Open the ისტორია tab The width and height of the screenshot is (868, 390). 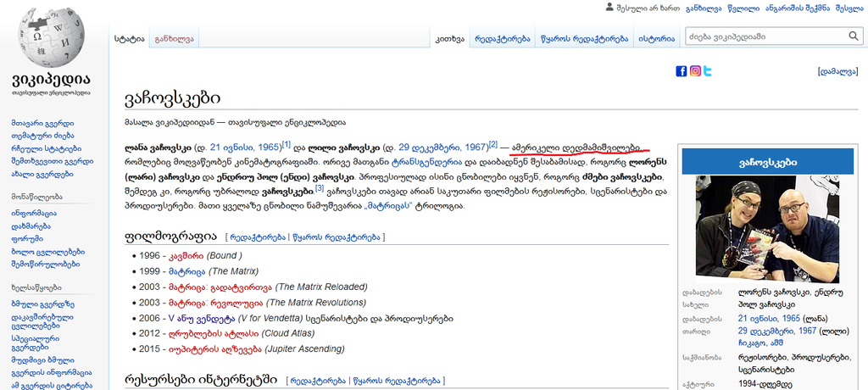[x=657, y=39]
